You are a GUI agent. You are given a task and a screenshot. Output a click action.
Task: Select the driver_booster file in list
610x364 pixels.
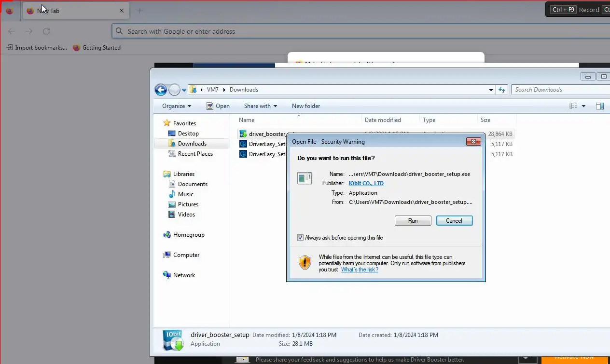[263, 134]
